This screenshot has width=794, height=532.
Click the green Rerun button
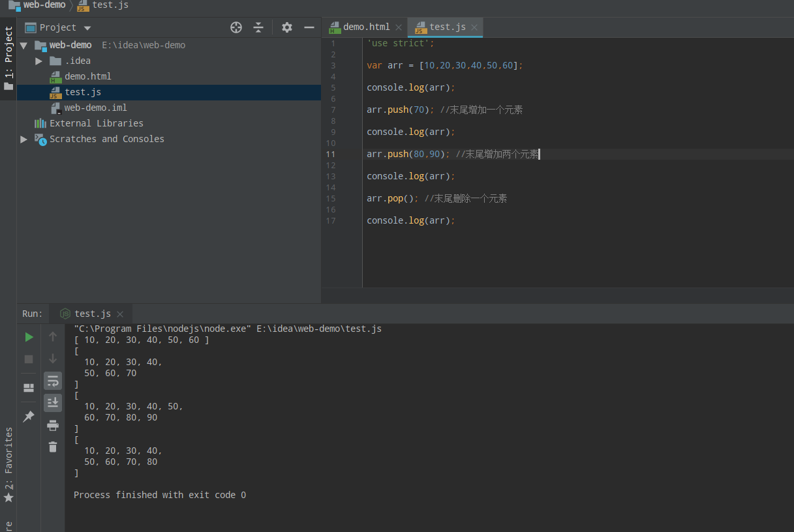[x=29, y=337]
